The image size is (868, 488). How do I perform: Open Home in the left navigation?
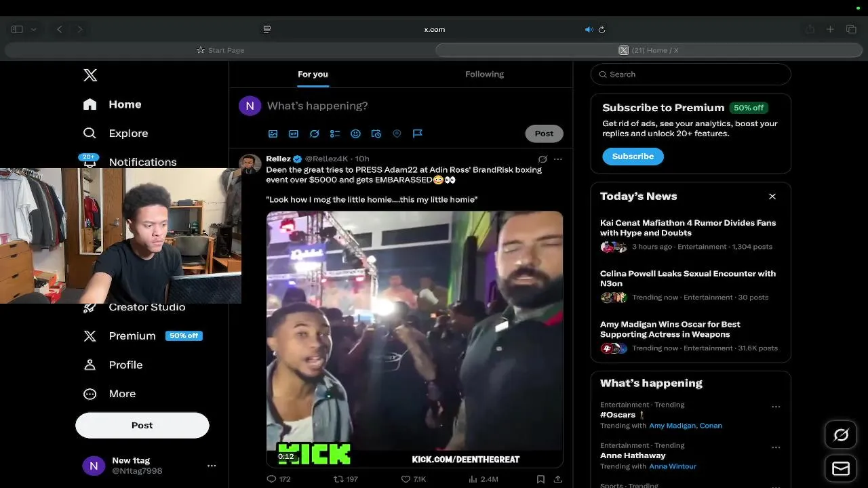[113, 104]
